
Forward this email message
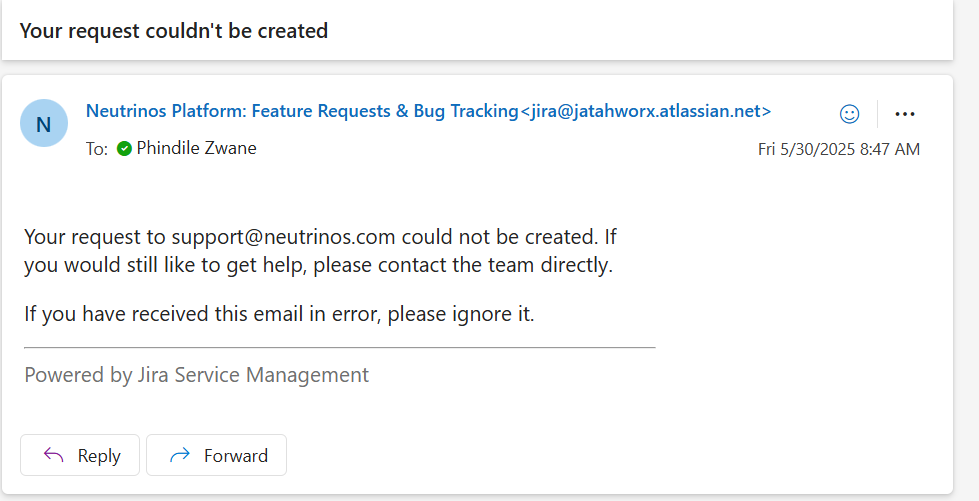coord(217,455)
